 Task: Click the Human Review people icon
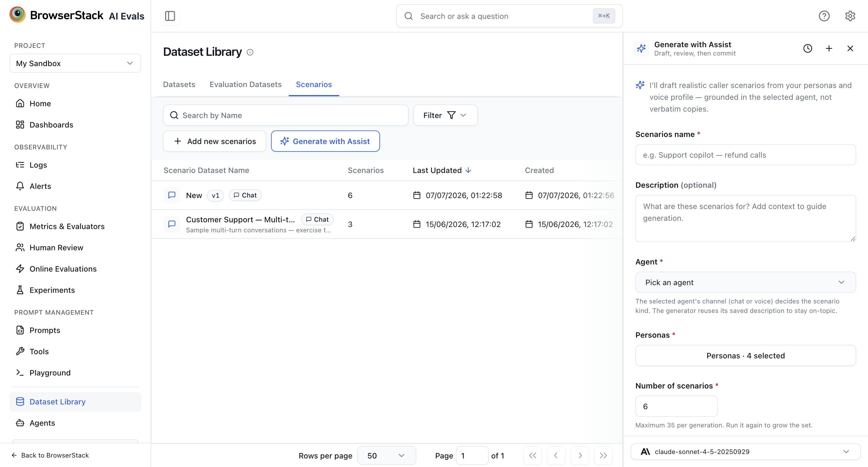pyautogui.click(x=20, y=247)
